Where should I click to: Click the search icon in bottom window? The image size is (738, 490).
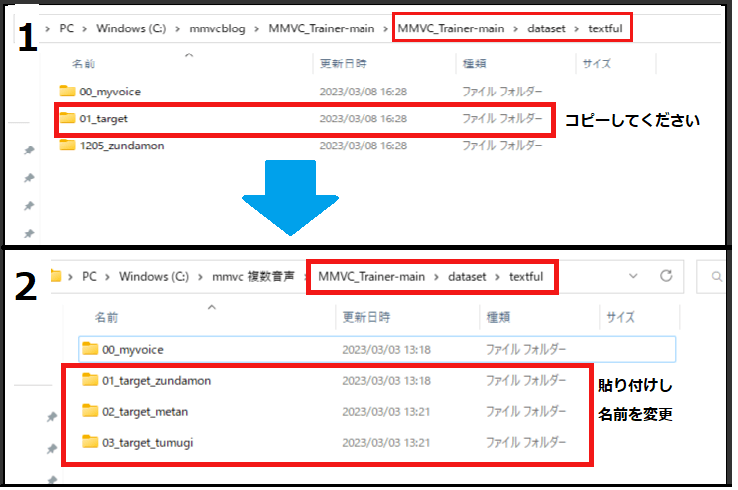point(716,276)
